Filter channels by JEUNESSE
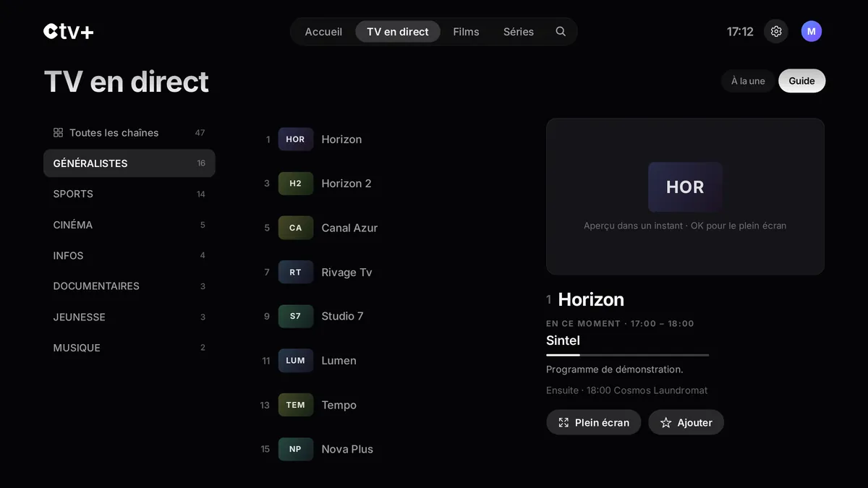Viewport: 868px width, 488px height. coord(129,317)
